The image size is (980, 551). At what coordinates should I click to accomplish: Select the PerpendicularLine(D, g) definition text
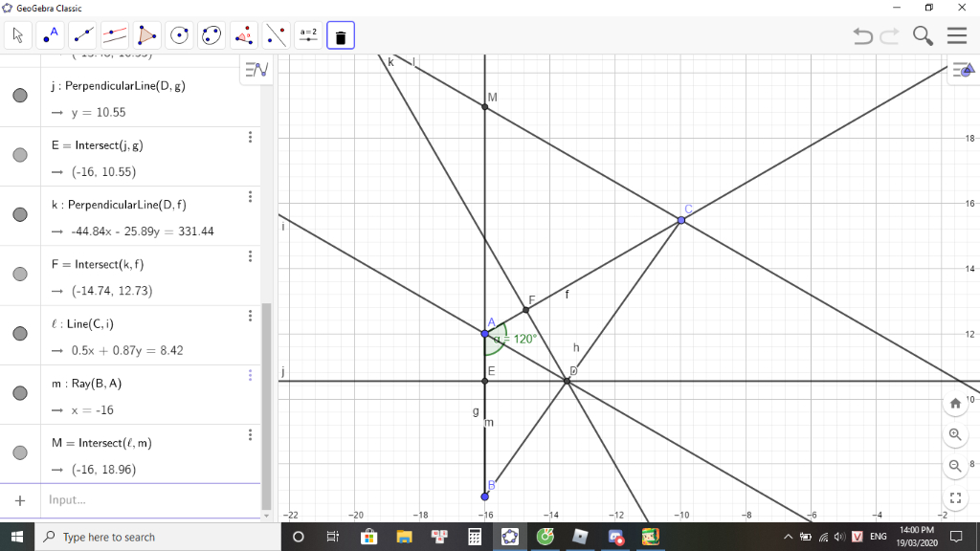tap(125, 85)
